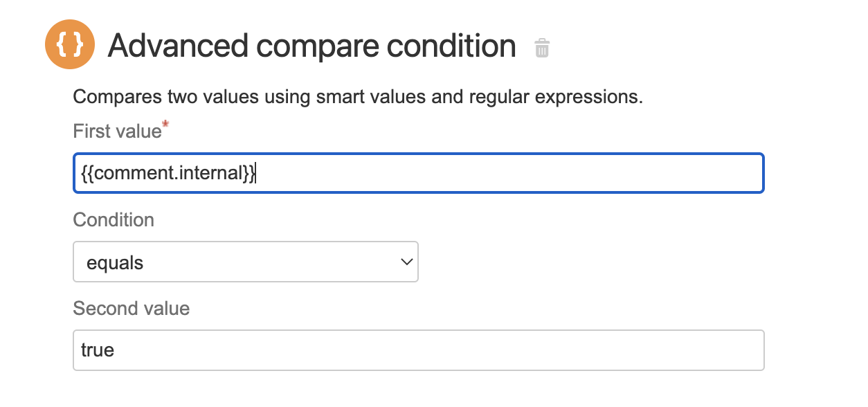Click the red required asterisk marker
The image size is (868, 407).
tap(165, 125)
